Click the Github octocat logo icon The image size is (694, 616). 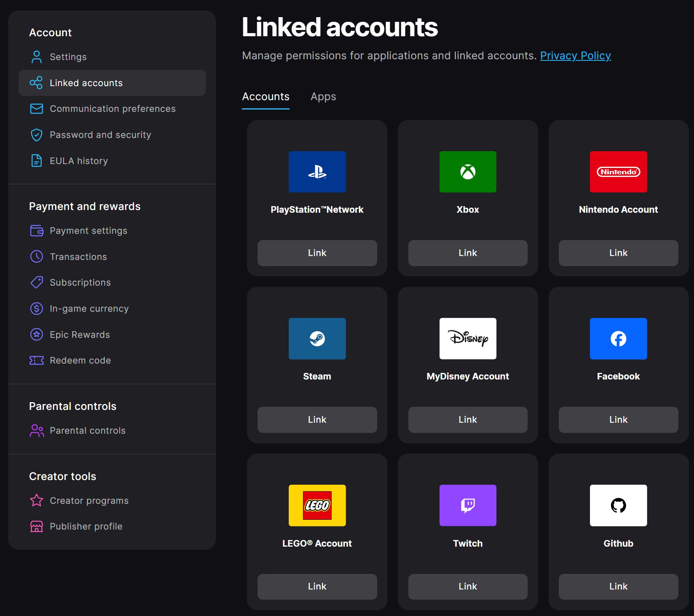pyautogui.click(x=618, y=505)
